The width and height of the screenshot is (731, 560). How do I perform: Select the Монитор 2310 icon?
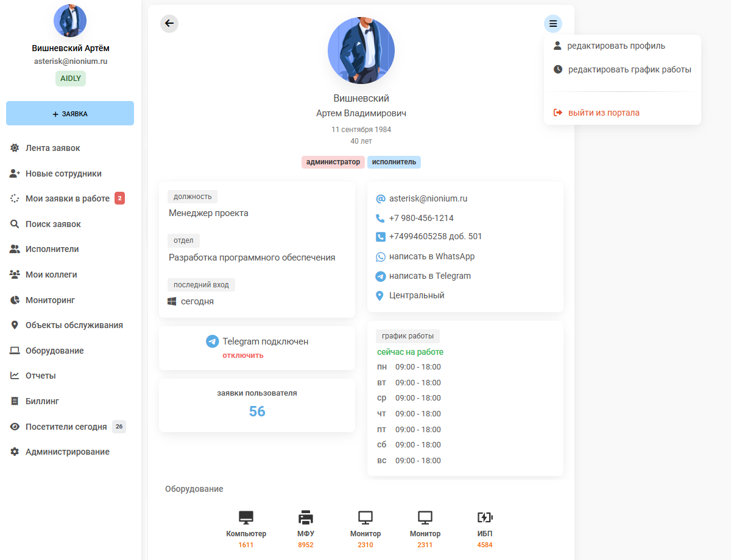pyautogui.click(x=365, y=518)
